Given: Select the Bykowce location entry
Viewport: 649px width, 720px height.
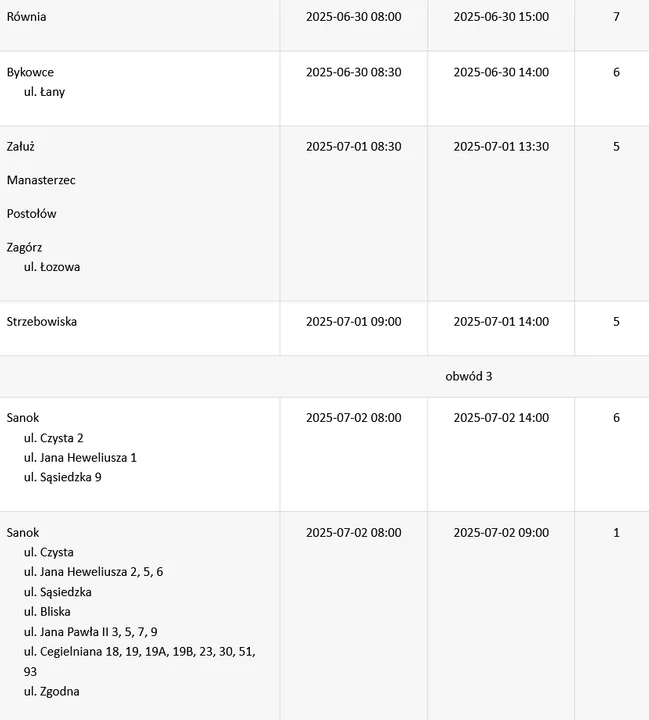Looking at the screenshot, I should pos(30,72).
